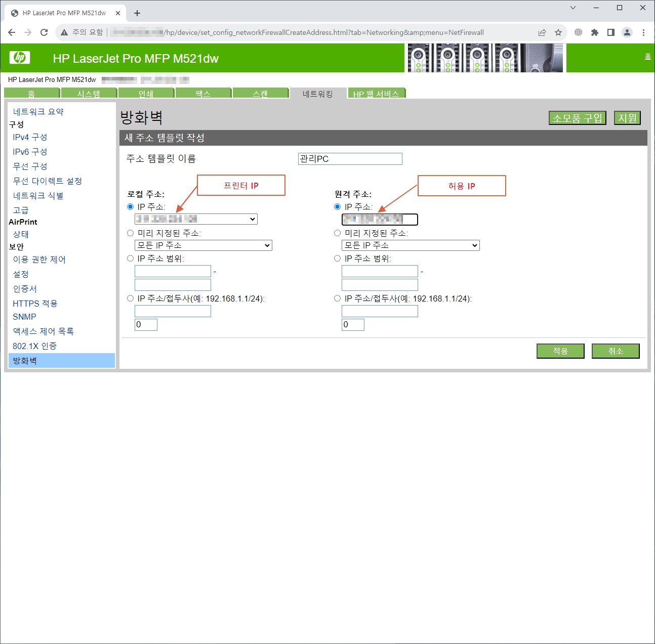This screenshot has width=655, height=644.
Task: Select local 미리 지정된 주소 radio
Action: click(130, 233)
